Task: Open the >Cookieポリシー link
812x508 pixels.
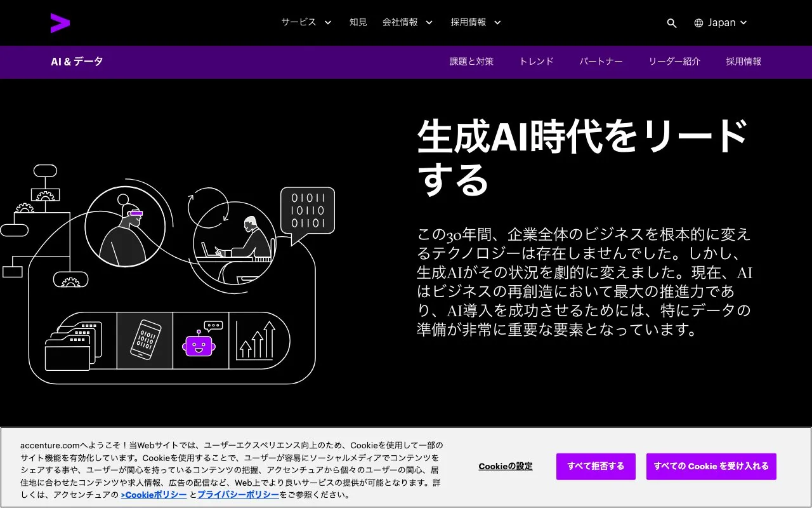Action: [154, 495]
